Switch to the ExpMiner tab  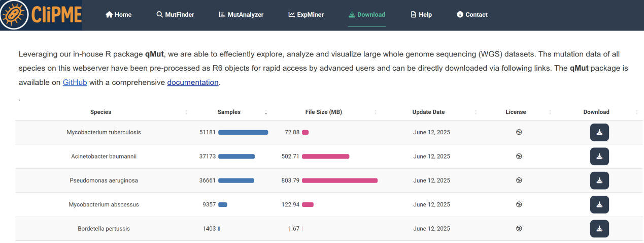(x=306, y=15)
